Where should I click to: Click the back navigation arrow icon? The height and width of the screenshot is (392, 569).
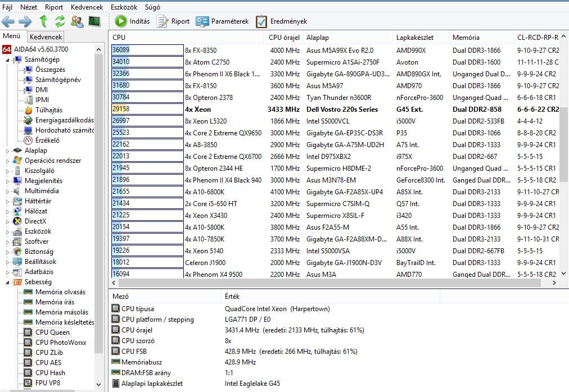[8, 22]
